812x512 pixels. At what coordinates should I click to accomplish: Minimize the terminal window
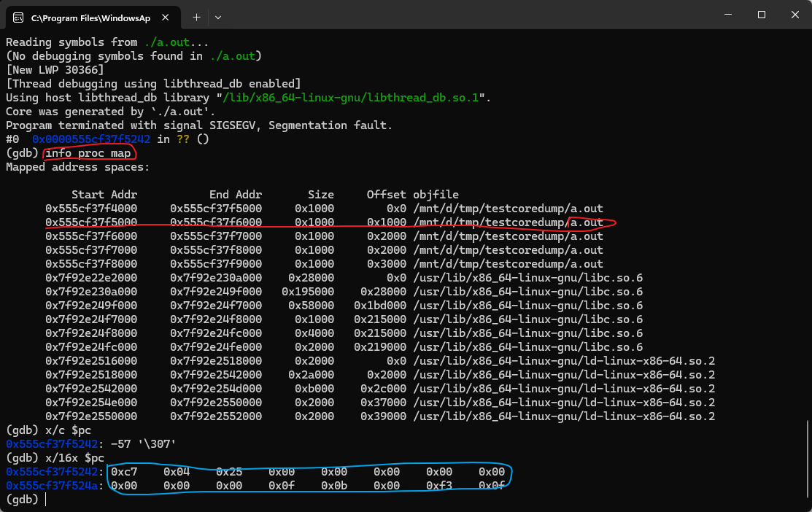[x=727, y=15]
